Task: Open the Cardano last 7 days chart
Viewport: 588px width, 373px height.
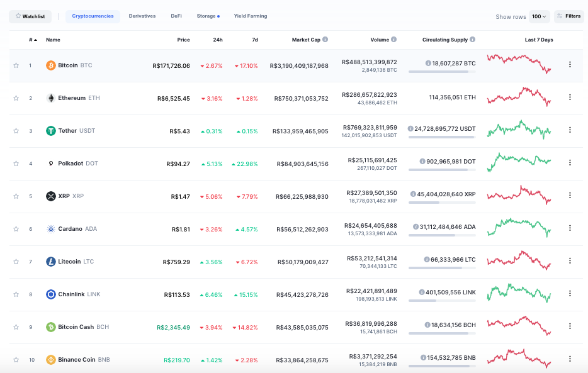Action: [519, 227]
